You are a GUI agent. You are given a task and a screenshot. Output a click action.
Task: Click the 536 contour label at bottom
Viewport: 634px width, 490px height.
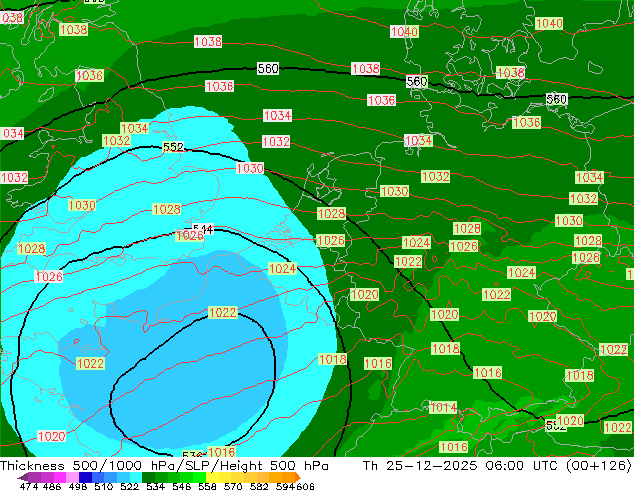192,456
